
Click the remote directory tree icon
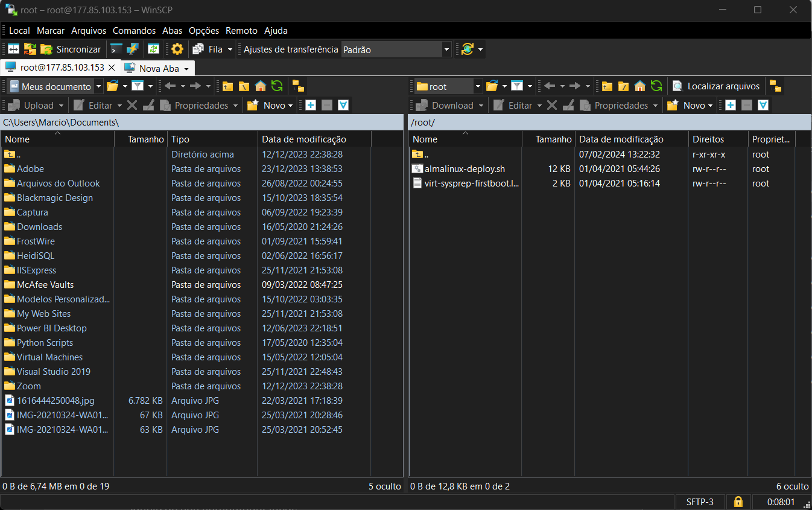[x=775, y=86]
